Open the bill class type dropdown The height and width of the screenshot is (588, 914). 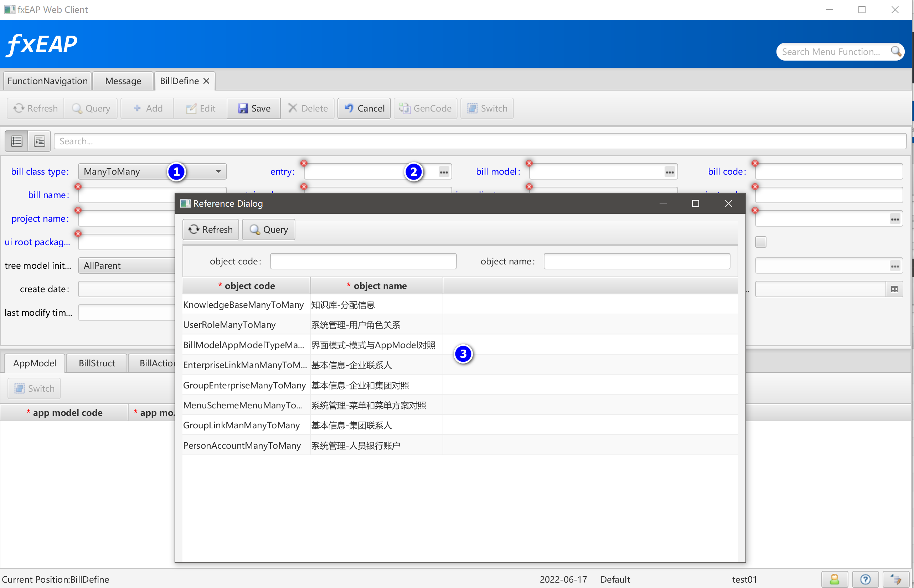[153, 171]
